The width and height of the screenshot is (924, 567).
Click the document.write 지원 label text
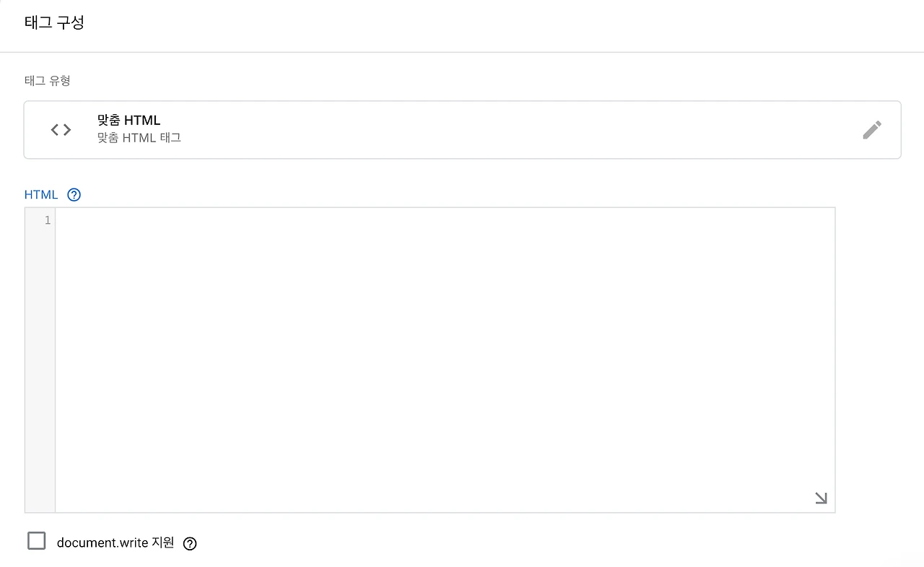point(115,542)
